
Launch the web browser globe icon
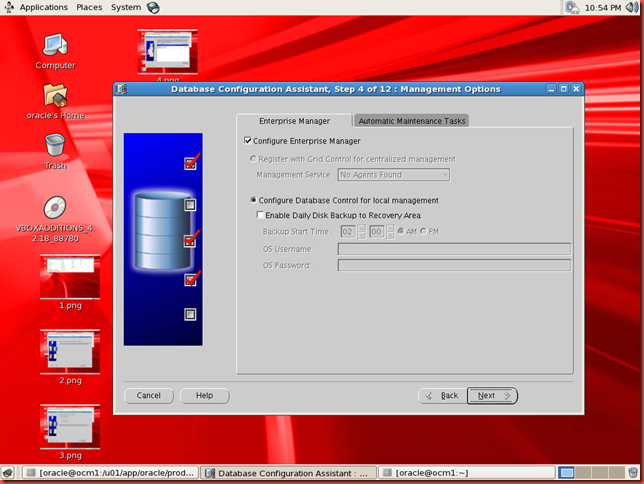pyautogui.click(x=153, y=7)
